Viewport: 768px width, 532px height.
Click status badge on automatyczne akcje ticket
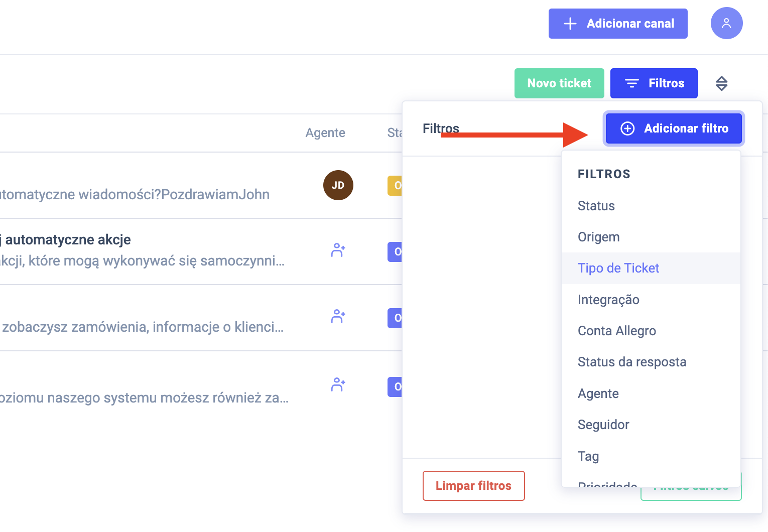pyautogui.click(x=395, y=251)
